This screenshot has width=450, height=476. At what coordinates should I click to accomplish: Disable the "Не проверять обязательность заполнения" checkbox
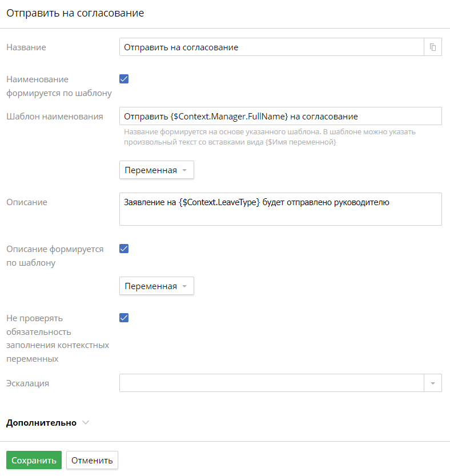click(124, 318)
